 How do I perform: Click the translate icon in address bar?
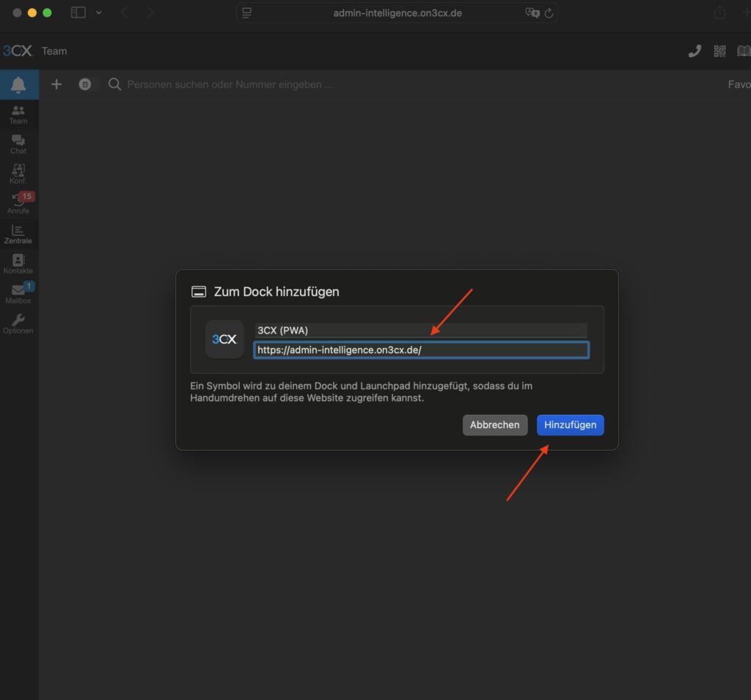coord(532,13)
